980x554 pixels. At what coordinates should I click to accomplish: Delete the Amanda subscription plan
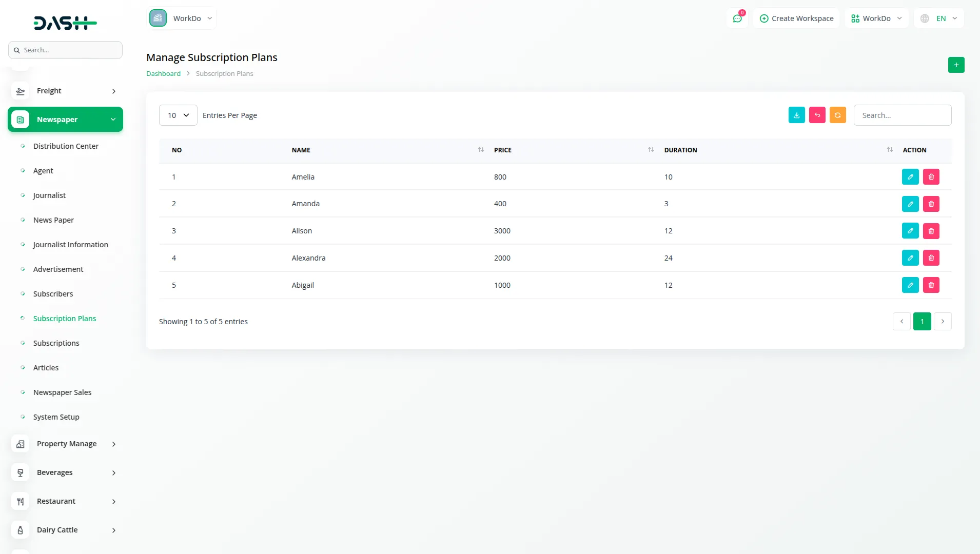[931, 204]
